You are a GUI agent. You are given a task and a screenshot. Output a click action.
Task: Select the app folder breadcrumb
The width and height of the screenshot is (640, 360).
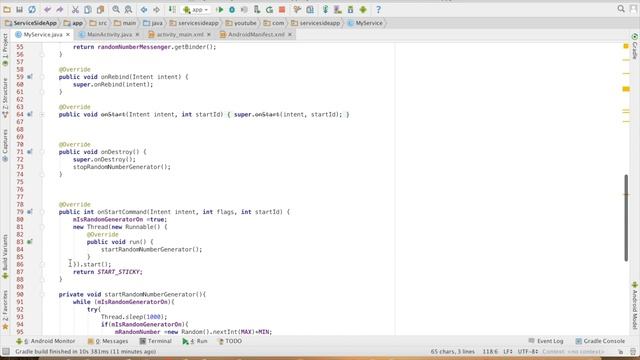pos(73,23)
